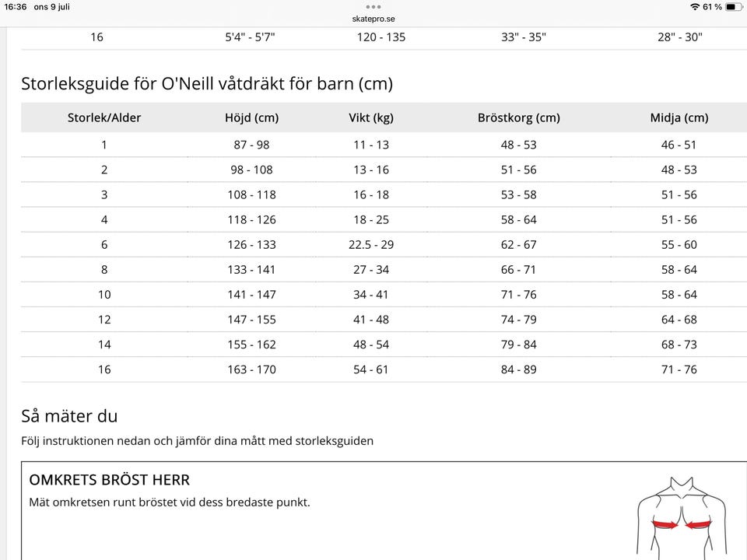Select the 84 - 89 chest cell
The width and height of the screenshot is (747, 560).
pos(519,369)
